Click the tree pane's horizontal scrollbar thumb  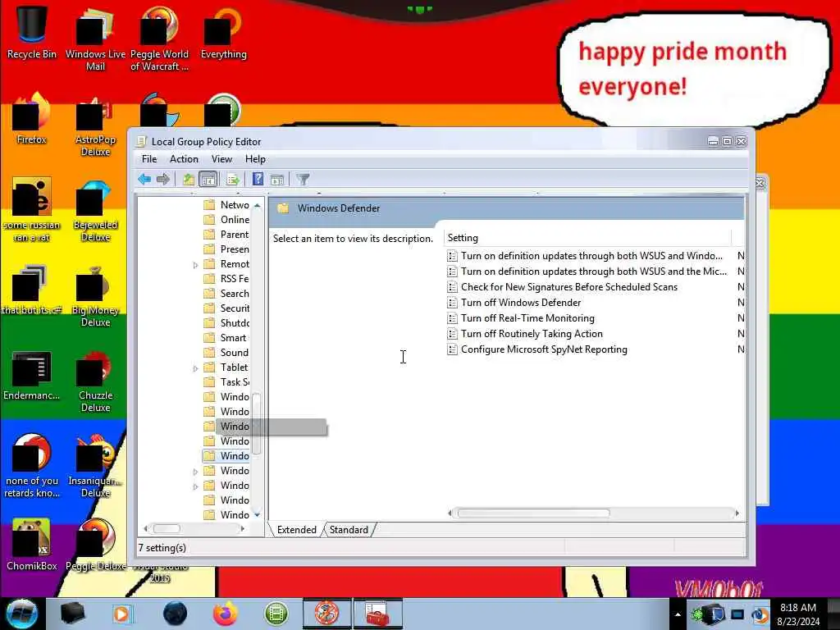coord(167,529)
